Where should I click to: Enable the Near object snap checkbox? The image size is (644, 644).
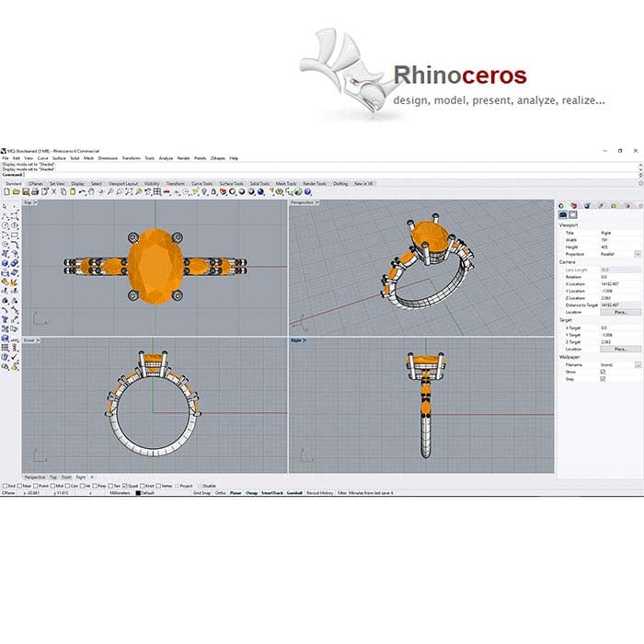tap(19, 486)
